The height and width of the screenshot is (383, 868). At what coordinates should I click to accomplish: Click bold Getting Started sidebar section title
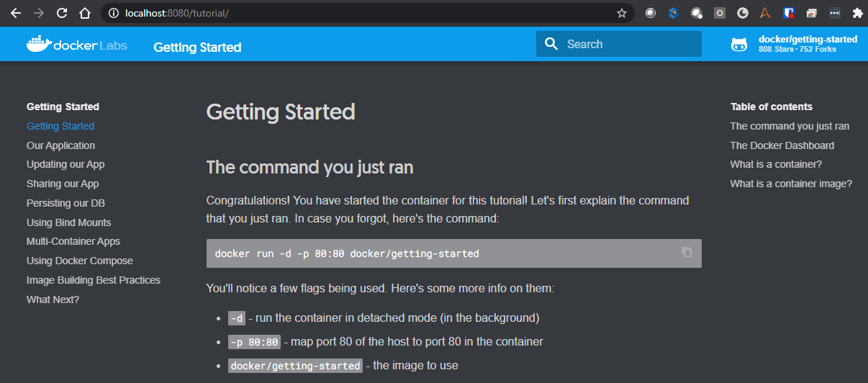coord(63,107)
